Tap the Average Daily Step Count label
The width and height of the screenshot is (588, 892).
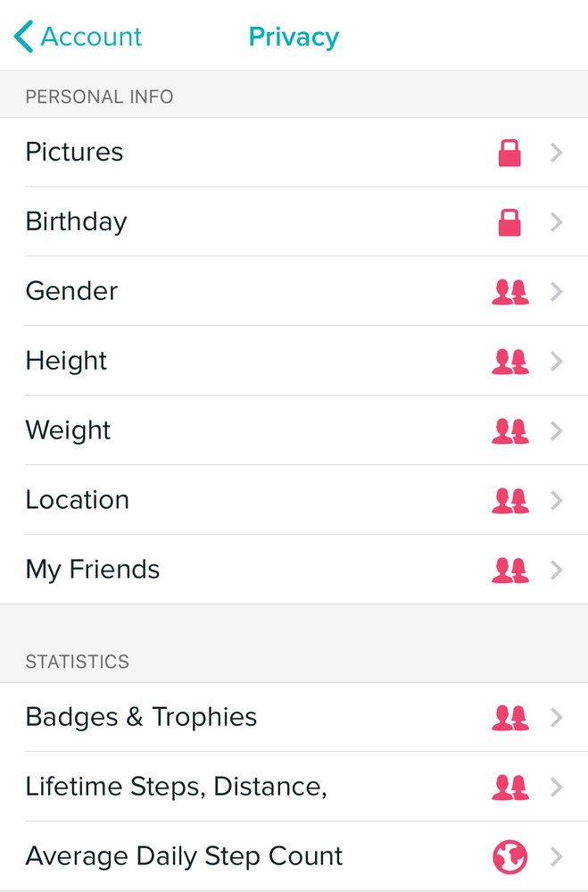click(x=184, y=857)
